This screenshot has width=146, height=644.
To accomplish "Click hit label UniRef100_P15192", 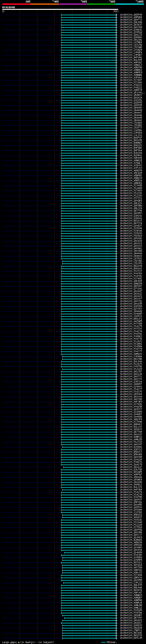I will click(131, 520).
